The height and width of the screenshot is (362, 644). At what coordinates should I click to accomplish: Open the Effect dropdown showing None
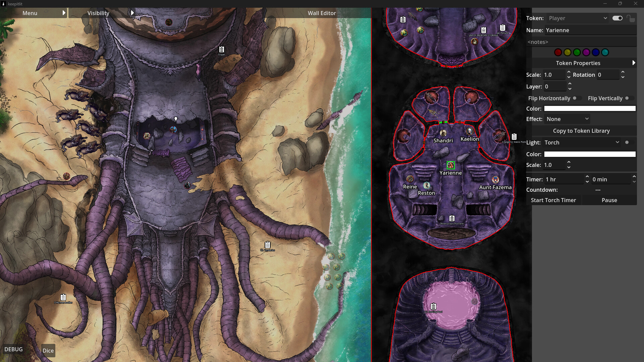(567, 119)
